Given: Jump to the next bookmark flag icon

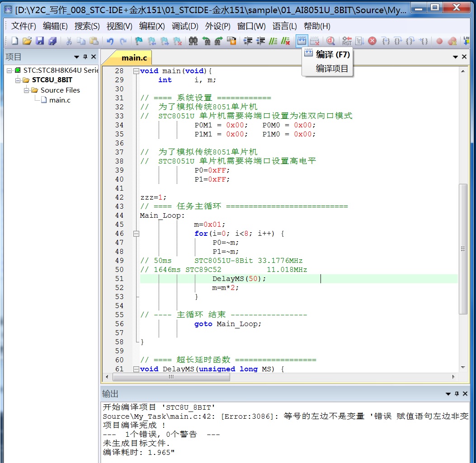Looking at the screenshot, I should 164,41.
